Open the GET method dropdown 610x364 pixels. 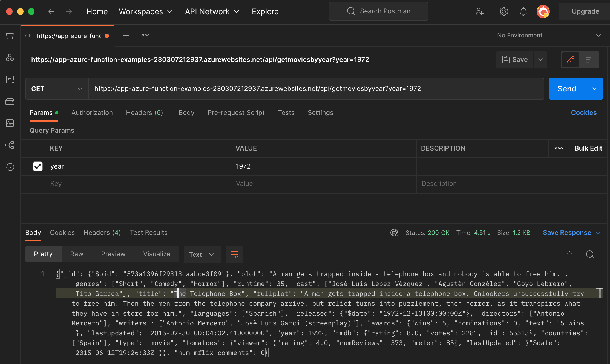point(57,89)
